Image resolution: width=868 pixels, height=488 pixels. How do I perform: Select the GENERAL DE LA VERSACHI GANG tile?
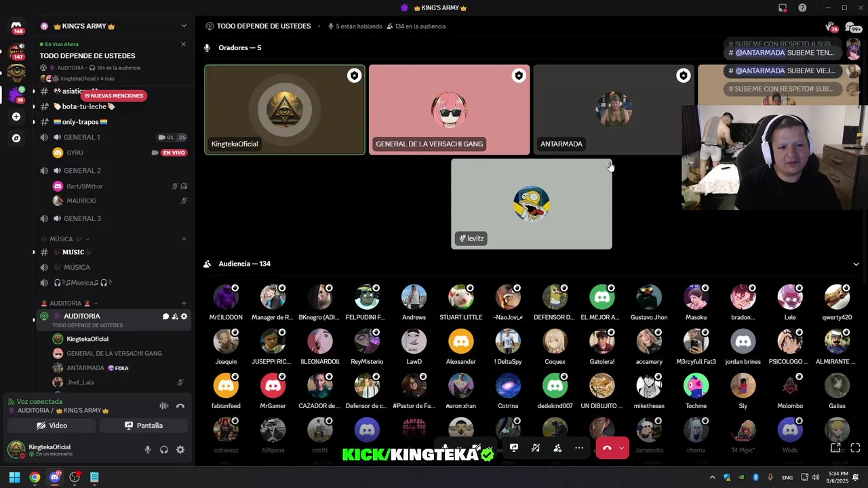(x=450, y=110)
